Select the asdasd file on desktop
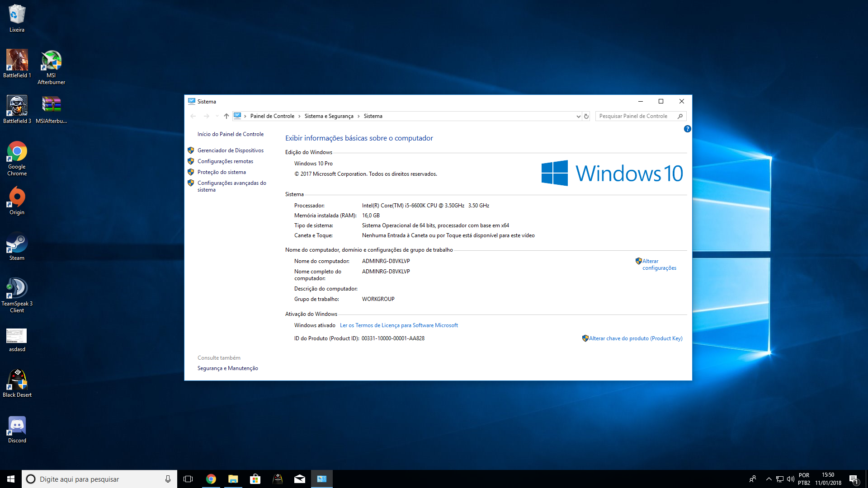This screenshot has width=868, height=488. (x=17, y=340)
